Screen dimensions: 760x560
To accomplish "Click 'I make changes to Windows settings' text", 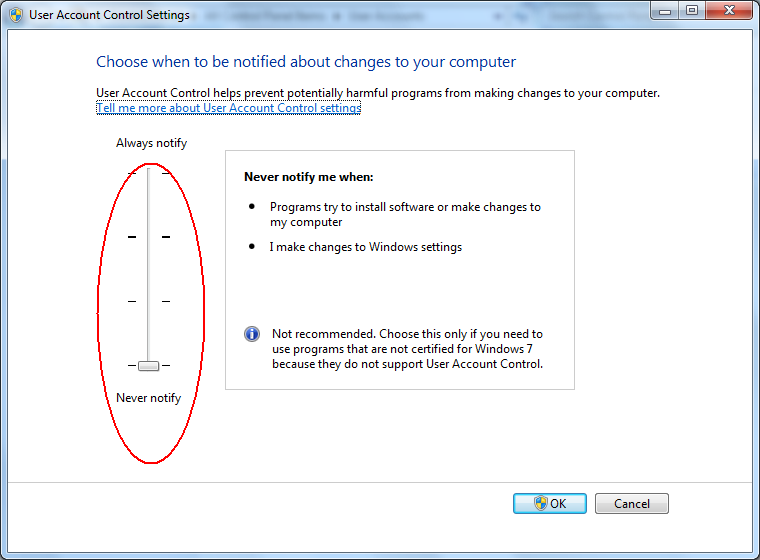I will [x=365, y=247].
